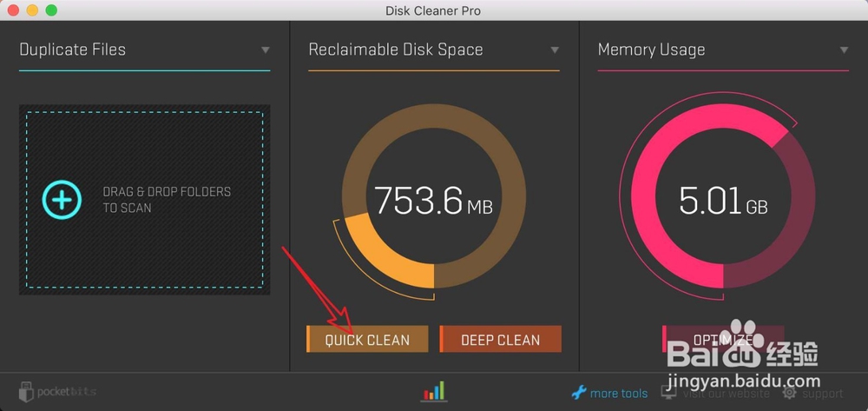
Task: Open the visit our website link
Action: [726, 394]
